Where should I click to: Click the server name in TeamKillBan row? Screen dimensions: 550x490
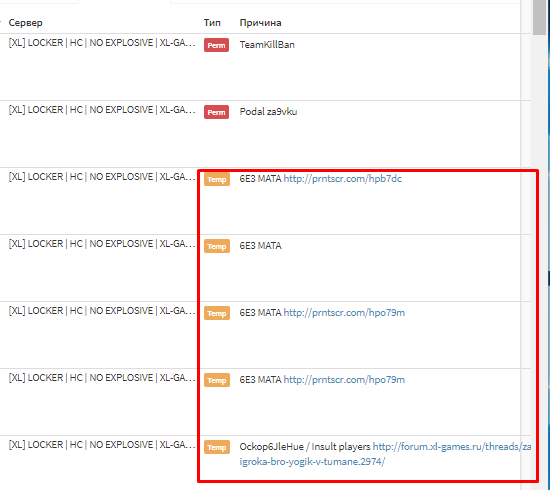coord(102,43)
